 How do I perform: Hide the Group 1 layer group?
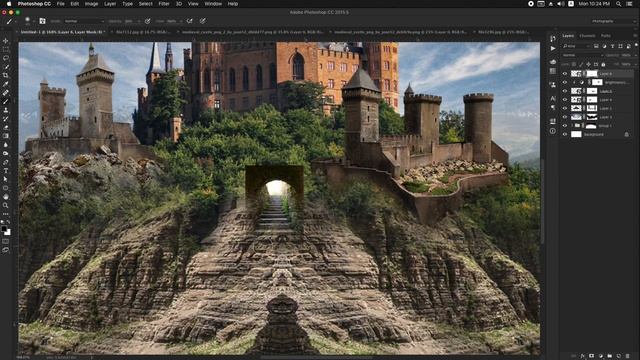[565, 126]
